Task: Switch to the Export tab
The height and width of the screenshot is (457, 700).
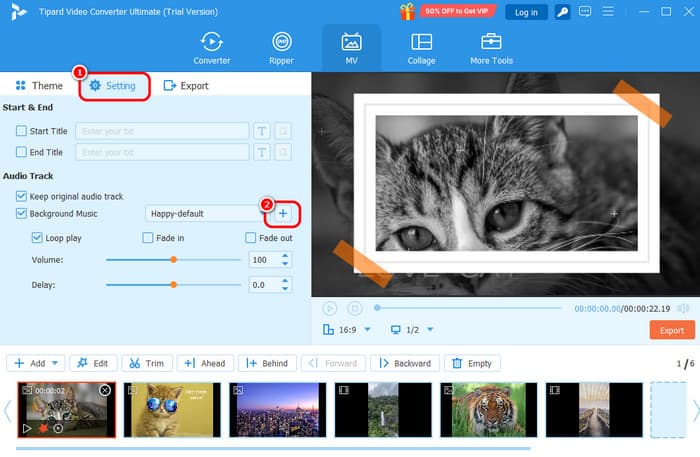Action: (186, 86)
